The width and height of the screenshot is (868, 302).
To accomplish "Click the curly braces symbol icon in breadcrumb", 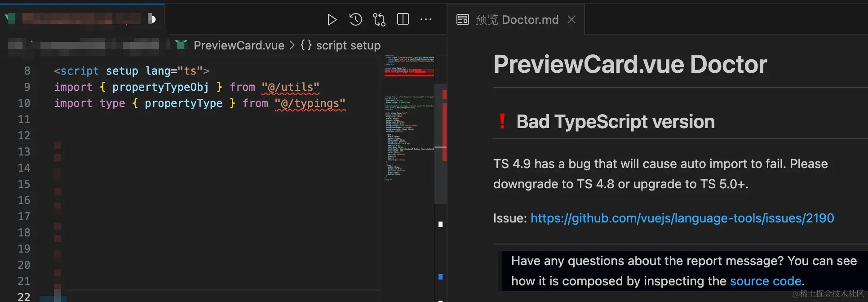I will [306, 45].
